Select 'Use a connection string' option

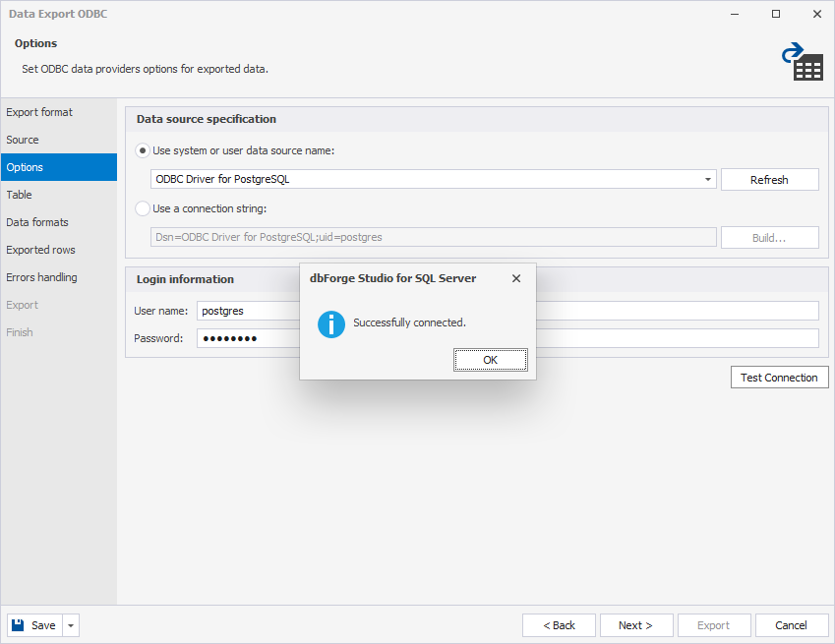pos(143,208)
